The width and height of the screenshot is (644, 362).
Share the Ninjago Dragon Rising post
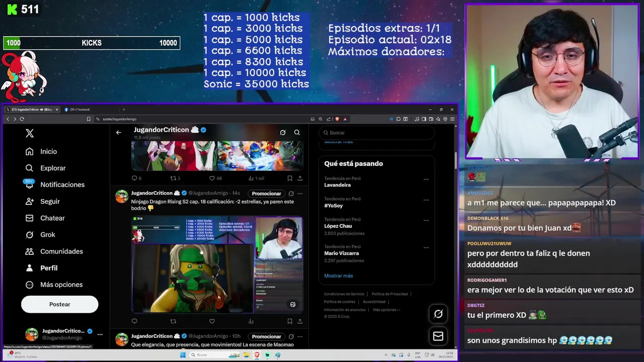pos(300,321)
